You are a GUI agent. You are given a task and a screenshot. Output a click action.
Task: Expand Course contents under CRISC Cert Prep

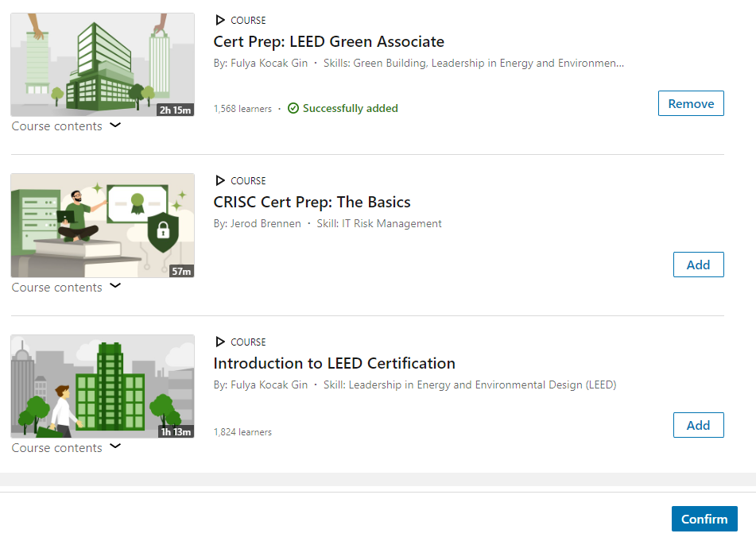(66, 287)
